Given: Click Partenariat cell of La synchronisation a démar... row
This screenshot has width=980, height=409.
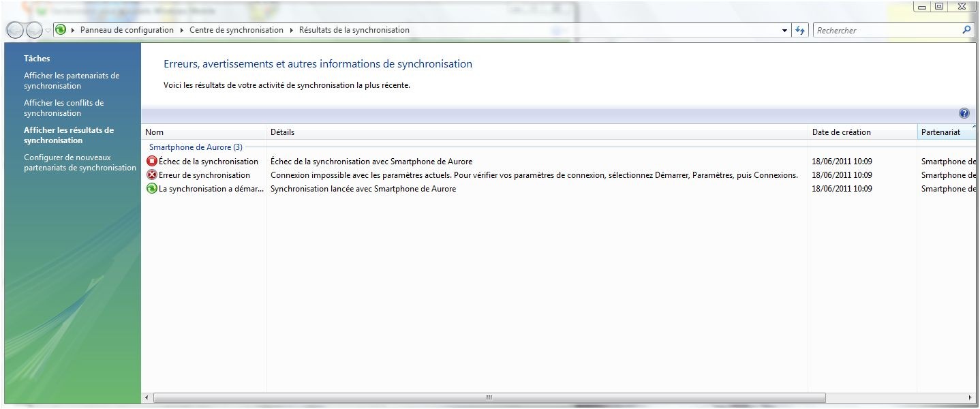Looking at the screenshot, I should (949, 189).
